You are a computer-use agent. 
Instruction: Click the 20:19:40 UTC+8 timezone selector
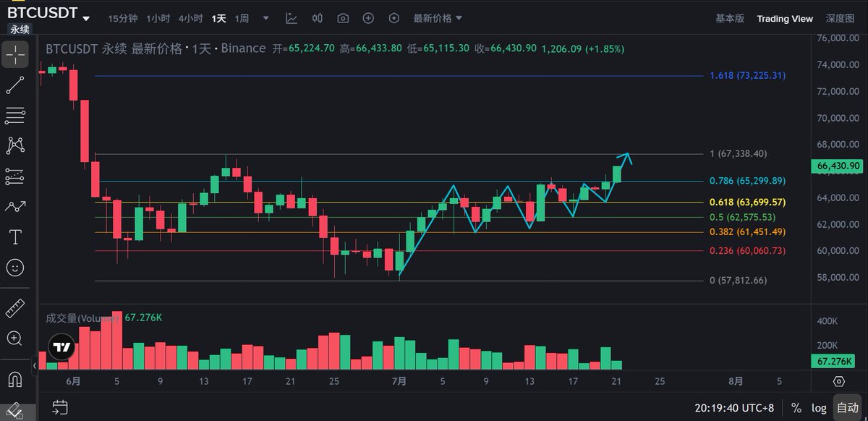click(x=734, y=407)
